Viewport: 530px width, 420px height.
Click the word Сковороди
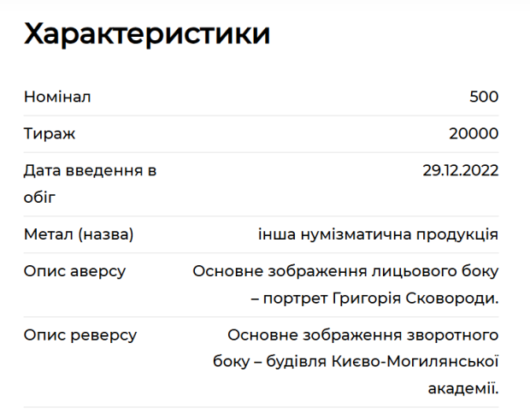452,299
